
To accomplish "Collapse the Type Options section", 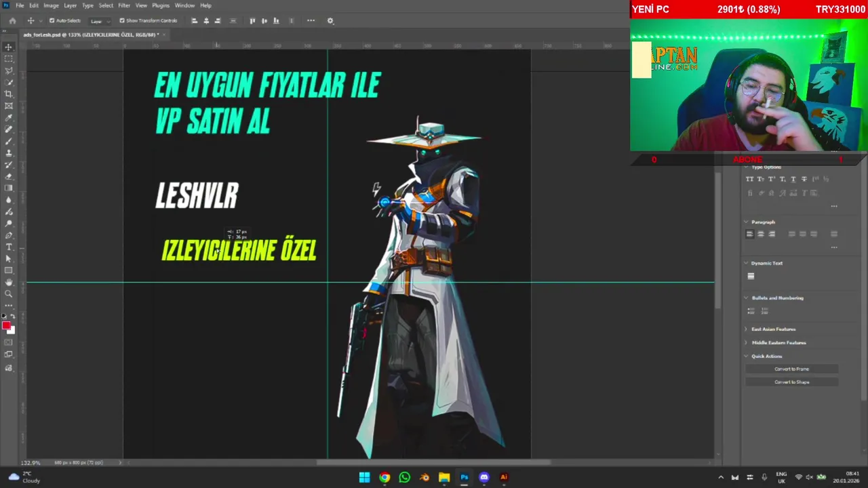I will tap(747, 167).
